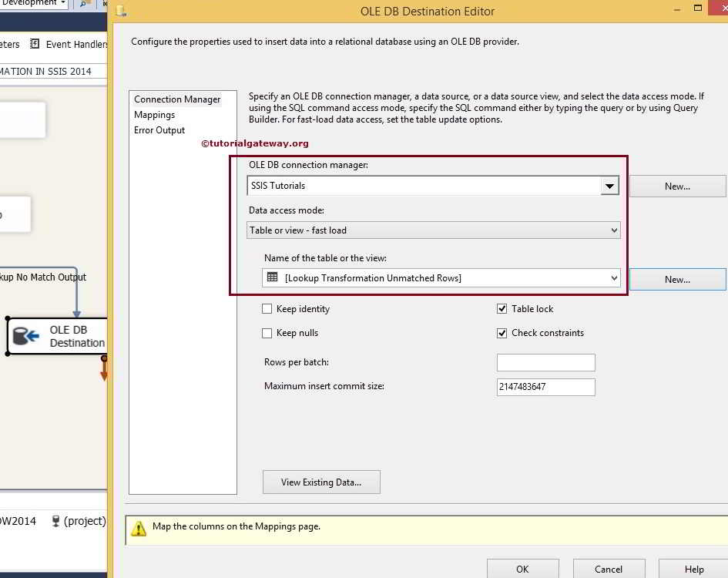Image resolution: width=728 pixels, height=578 pixels.
Task: Select Connection Manager page in sidebar
Action: point(177,99)
